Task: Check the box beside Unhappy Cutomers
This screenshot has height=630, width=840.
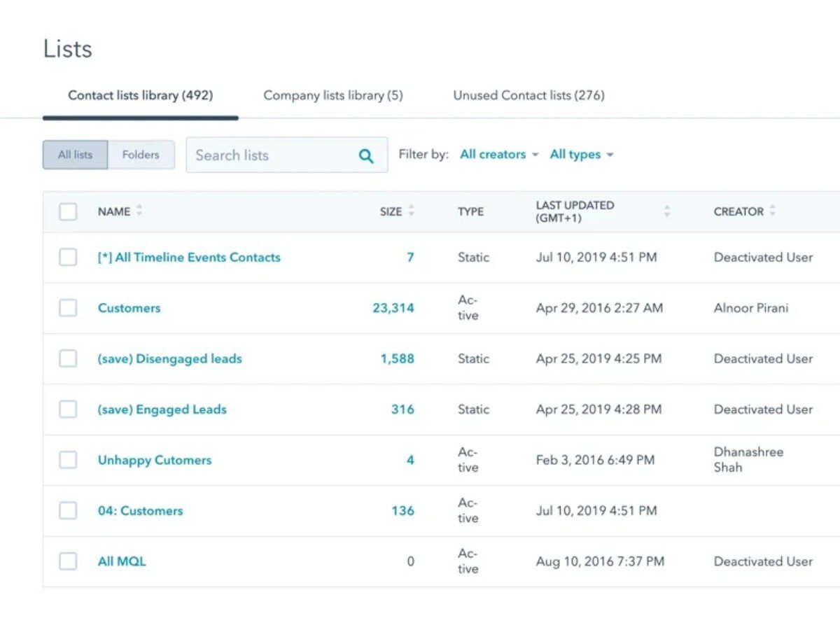Action: pos(68,460)
